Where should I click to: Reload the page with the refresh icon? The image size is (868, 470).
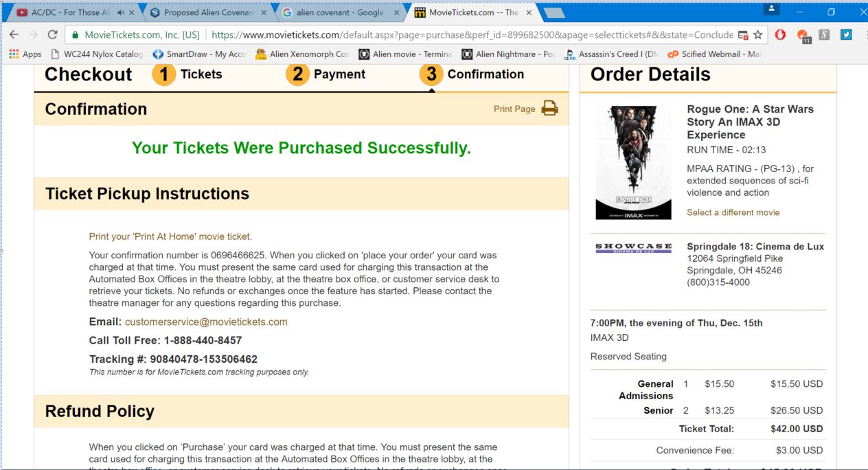[x=52, y=34]
